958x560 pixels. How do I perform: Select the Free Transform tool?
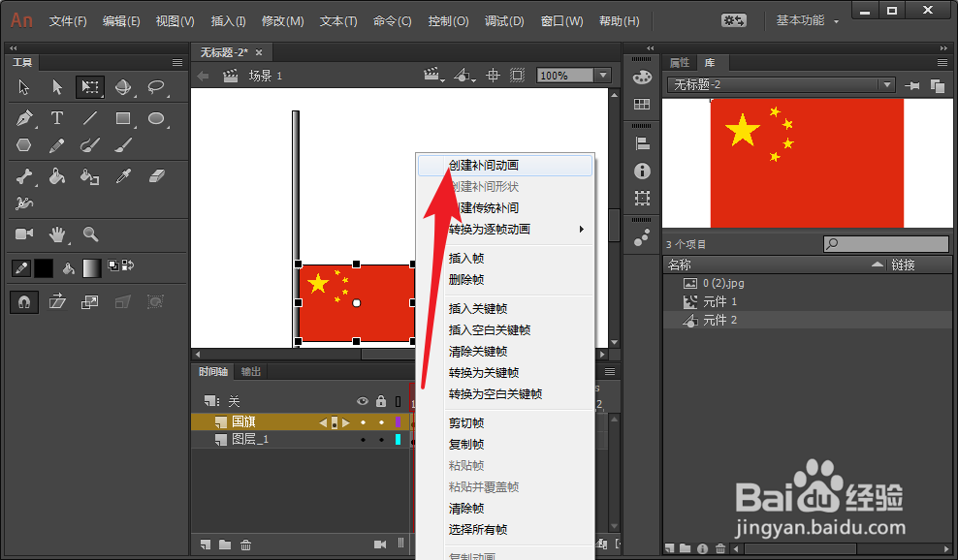[90, 87]
